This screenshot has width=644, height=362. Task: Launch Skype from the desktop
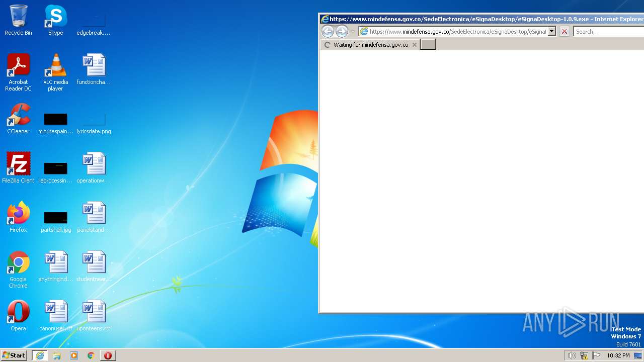tap(55, 20)
